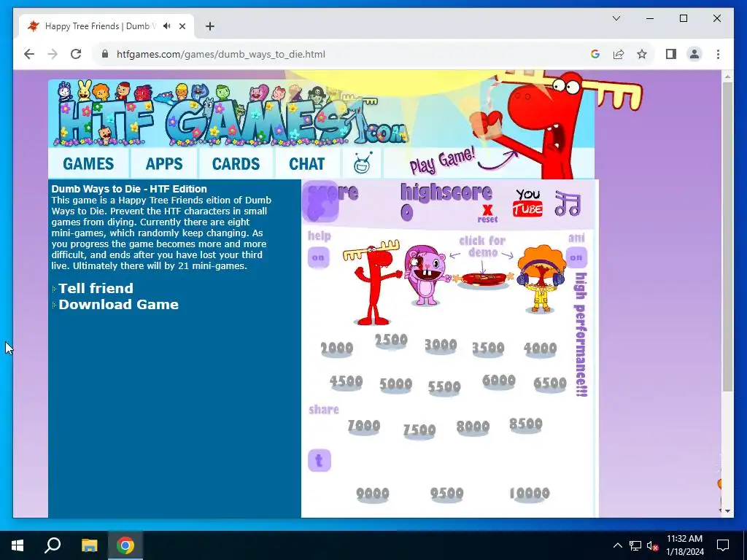
Task: Open File Explorer from taskbar
Action: (x=89, y=545)
